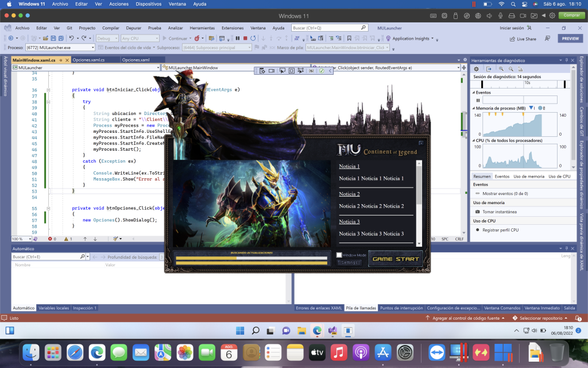
Task: Switch to the Variables locales tab
Action: coord(53,308)
